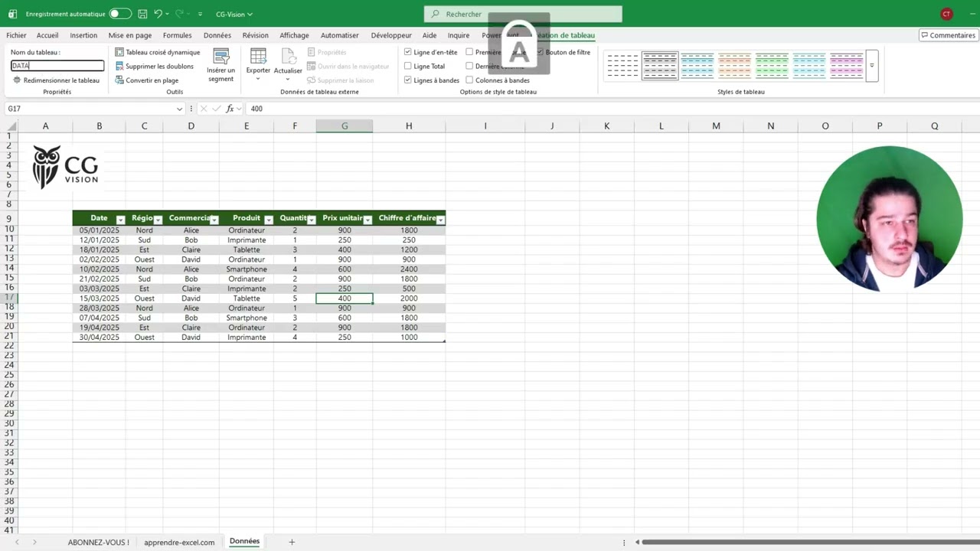Click the Rechercher search box

tap(523, 14)
